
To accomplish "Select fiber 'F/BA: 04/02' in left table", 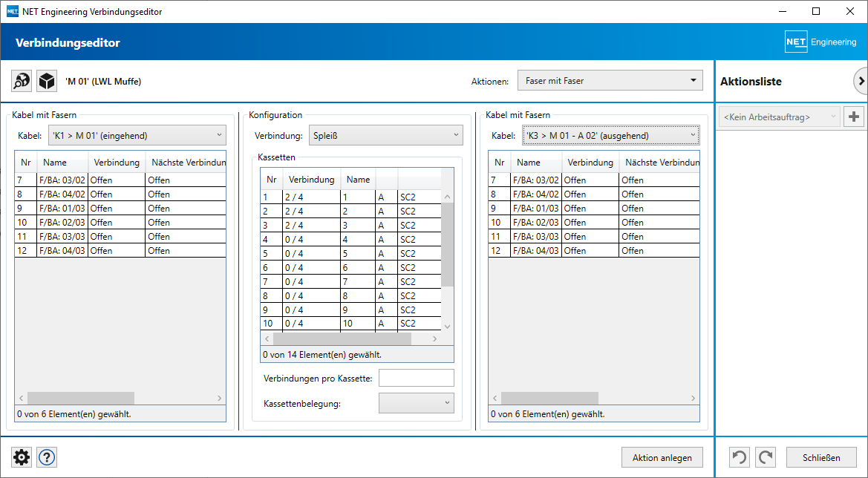I will tap(120, 194).
